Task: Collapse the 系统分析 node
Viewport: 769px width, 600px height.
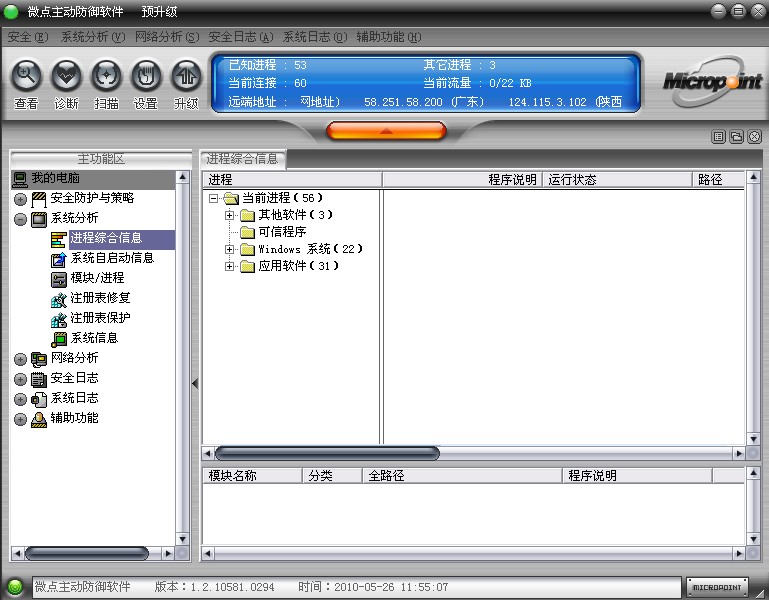Action: pos(20,219)
